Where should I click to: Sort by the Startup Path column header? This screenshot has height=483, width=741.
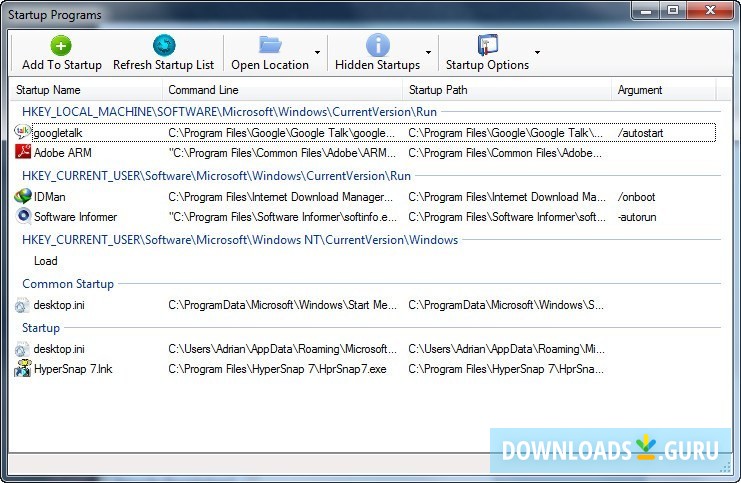(x=507, y=90)
